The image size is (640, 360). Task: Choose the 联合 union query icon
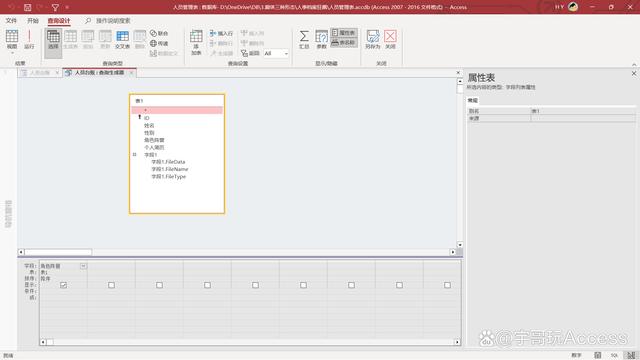tap(159, 33)
